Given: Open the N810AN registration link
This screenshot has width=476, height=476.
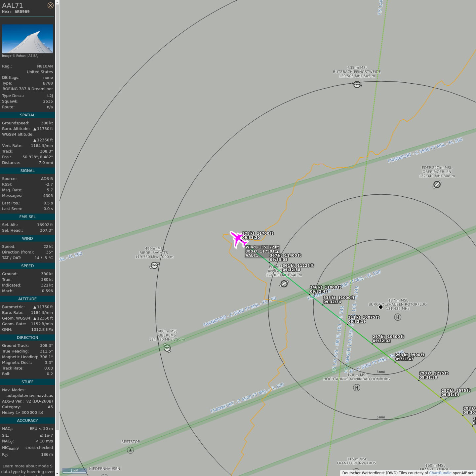Looking at the screenshot, I should (x=45, y=66).
